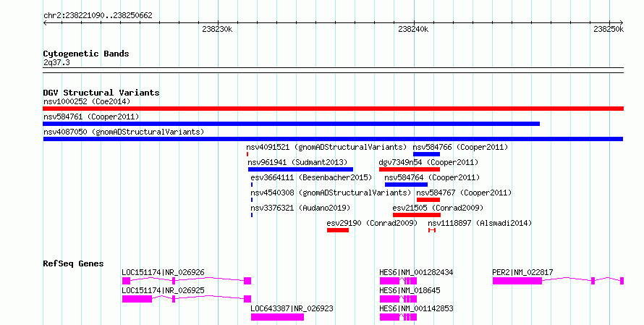Click the DGV Structural Variants track title
Viewport: 644px width, 325px height.
[x=101, y=93]
